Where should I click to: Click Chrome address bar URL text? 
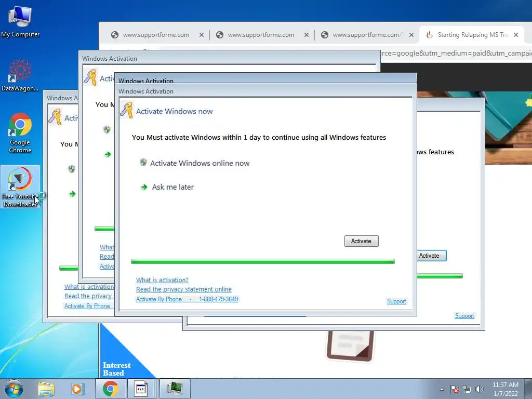(456, 54)
